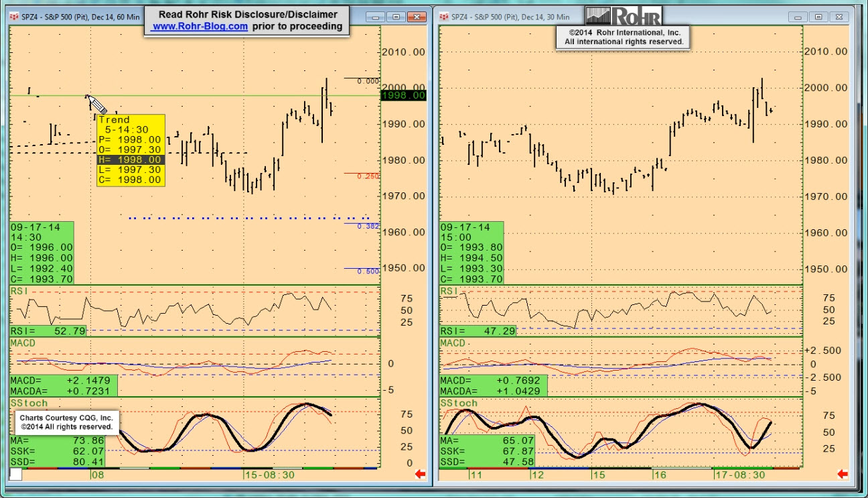Screen dimensions: 868x498
Task: Click the green 1998.00 price marker on the axis
Action: coord(403,95)
